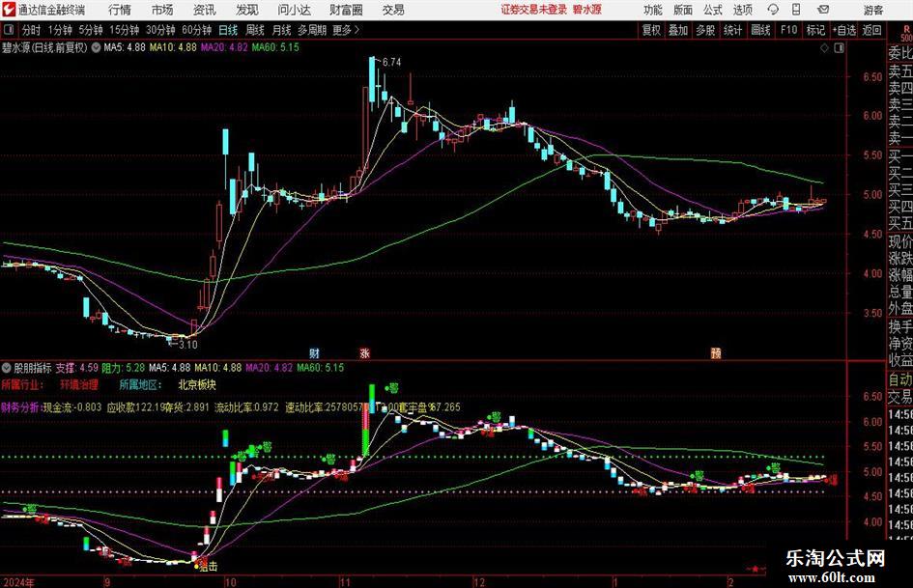Screen dimensions: 913x588
Task: Click the 多股 multi-stock button
Action: tap(705, 30)
